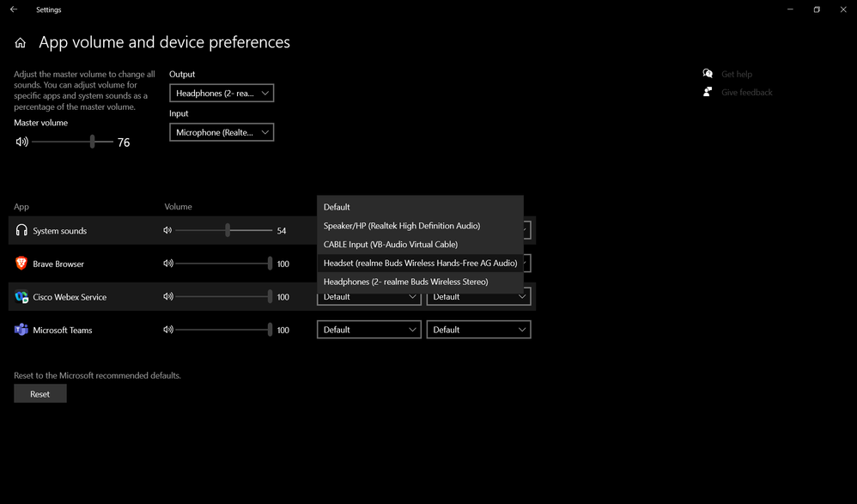This screenshot has width=857, height=504.
Task: Click the Cisco Webex Service volume slider handle
Action: tap(270, 297)
